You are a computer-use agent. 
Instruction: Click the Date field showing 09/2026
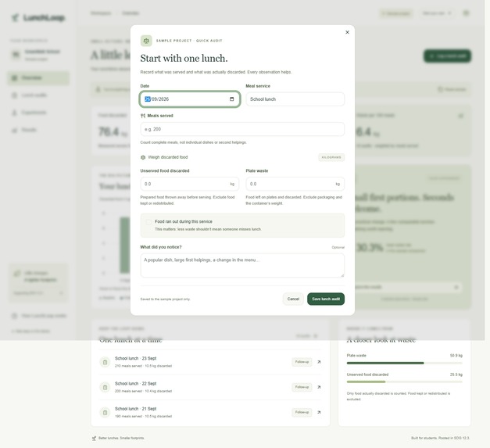(x=190, y=99)
